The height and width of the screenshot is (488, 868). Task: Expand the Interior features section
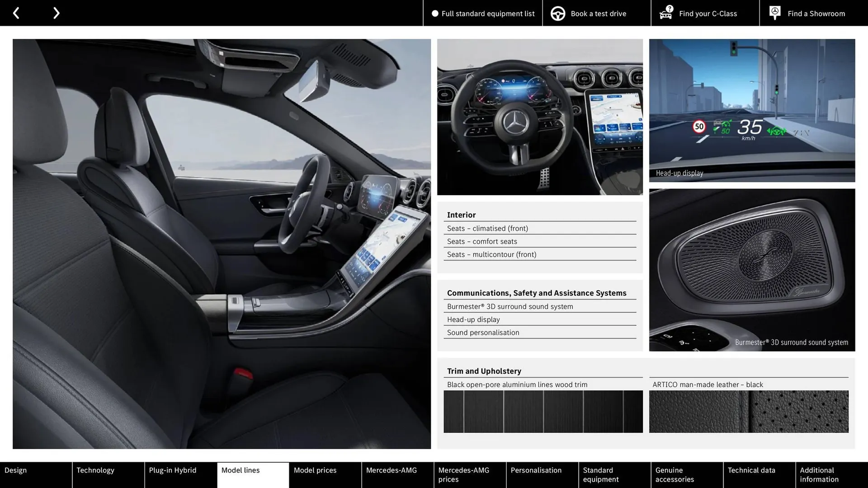461,215
